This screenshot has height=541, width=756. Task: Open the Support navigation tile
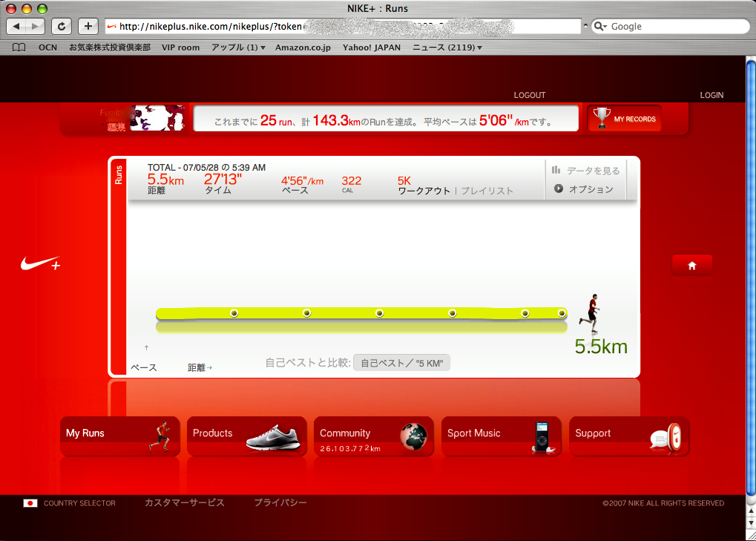click(x=629, y=436)
